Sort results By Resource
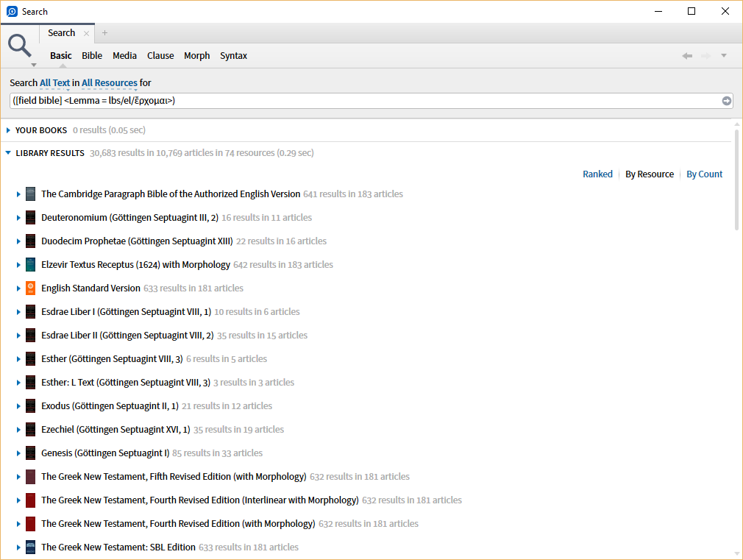The height and width of the screenshot is (560, 743). click(649, 174)
